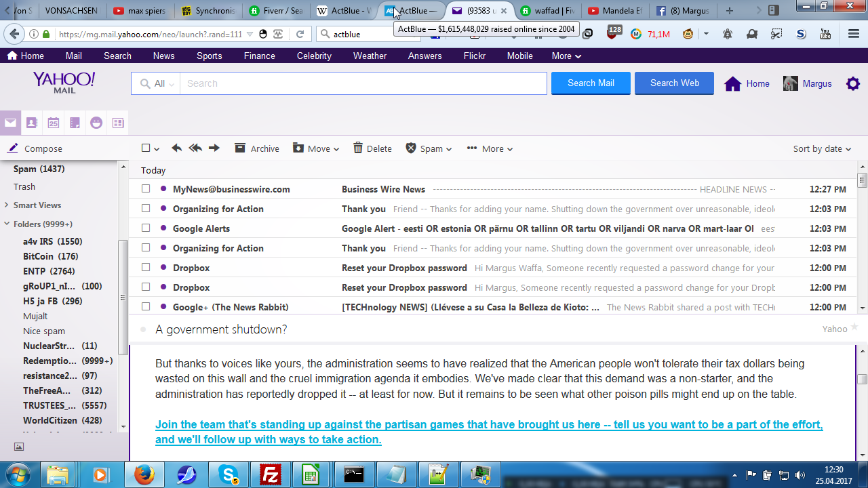Open the Messenger smiley icon
Screen dimensions: 868x488
coord(96,123)
